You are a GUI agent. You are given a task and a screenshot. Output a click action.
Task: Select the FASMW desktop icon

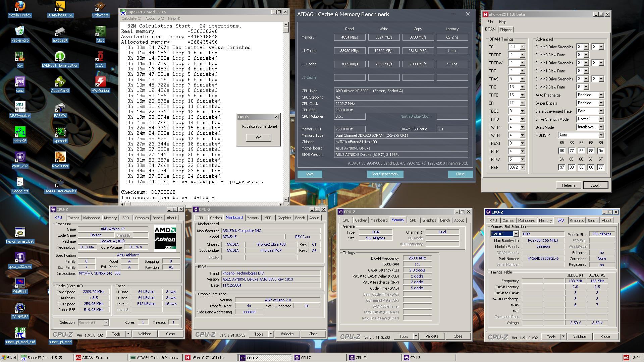(60, 110)
